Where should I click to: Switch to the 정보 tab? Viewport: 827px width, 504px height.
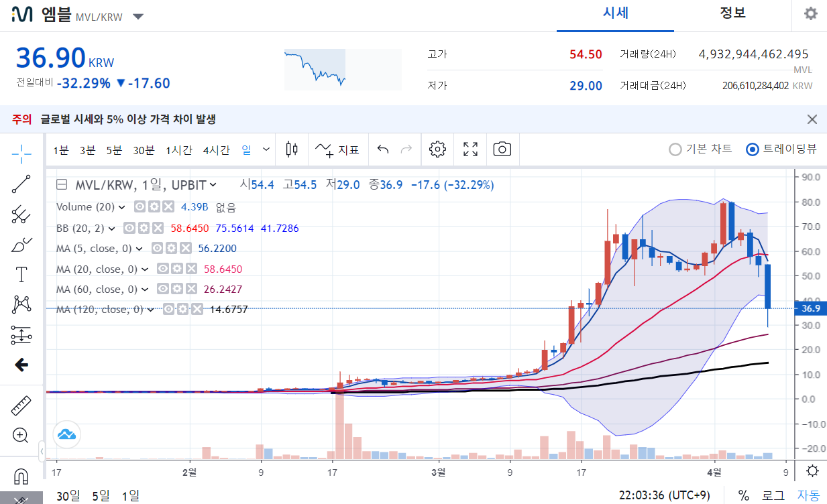click(732, 13)
